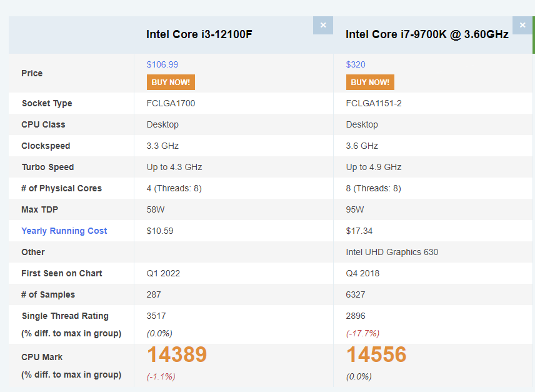Click the 6327 samples value
The image size is (535, 392).
pyautogui.click(x=355, y=294)
